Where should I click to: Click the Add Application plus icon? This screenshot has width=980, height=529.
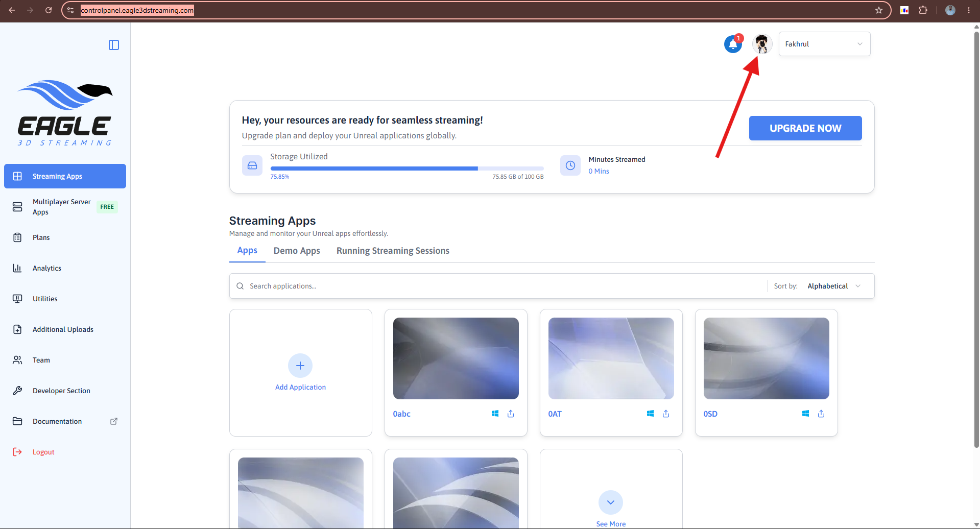(300, 366)
